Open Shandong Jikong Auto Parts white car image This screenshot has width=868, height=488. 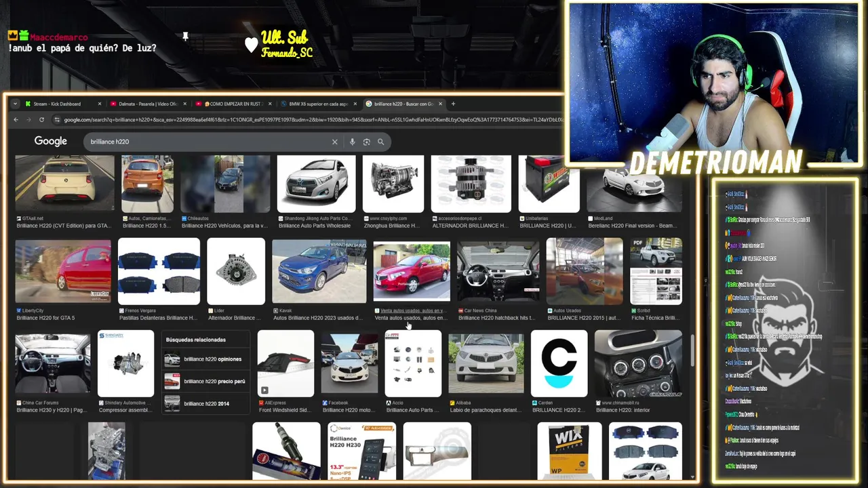coord(316,184)
